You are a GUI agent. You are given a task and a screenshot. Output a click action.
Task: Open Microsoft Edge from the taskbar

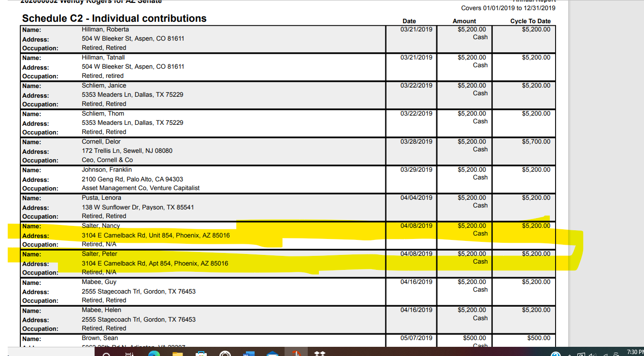154,353
